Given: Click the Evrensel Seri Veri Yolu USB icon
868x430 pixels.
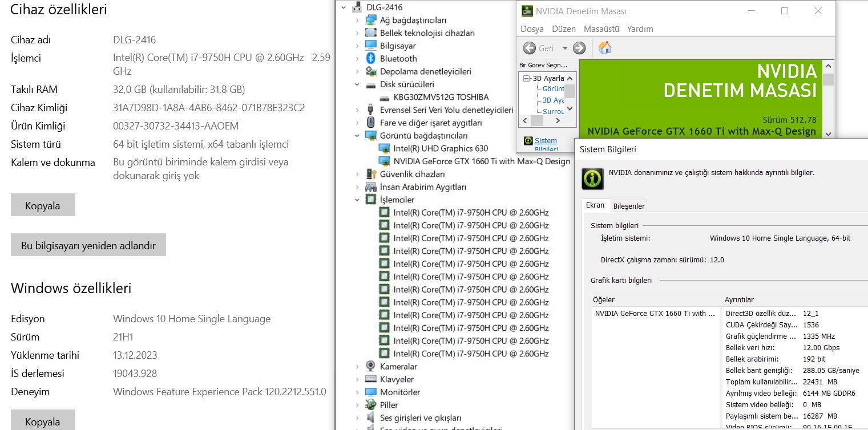Looking at the screenshot, I should [x=371, y=110].
